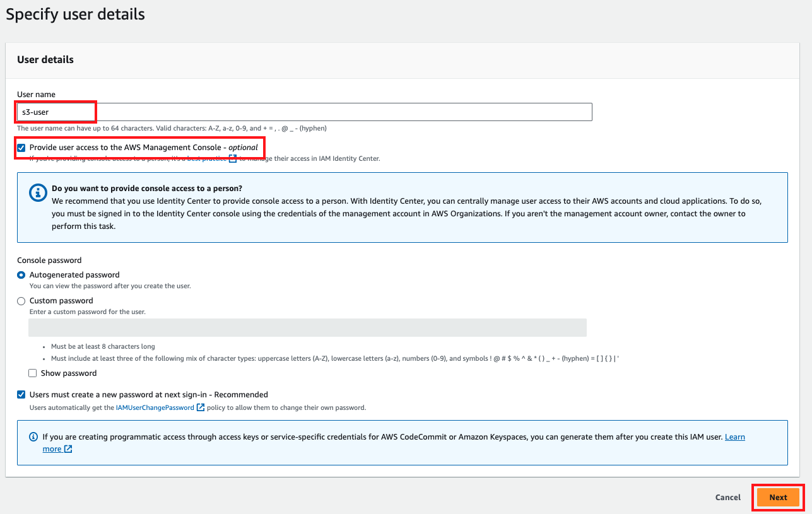The height and width of the screenshot is (514, 812).
Task: Click the 'User details' section header
Action: tap(45, 60)
